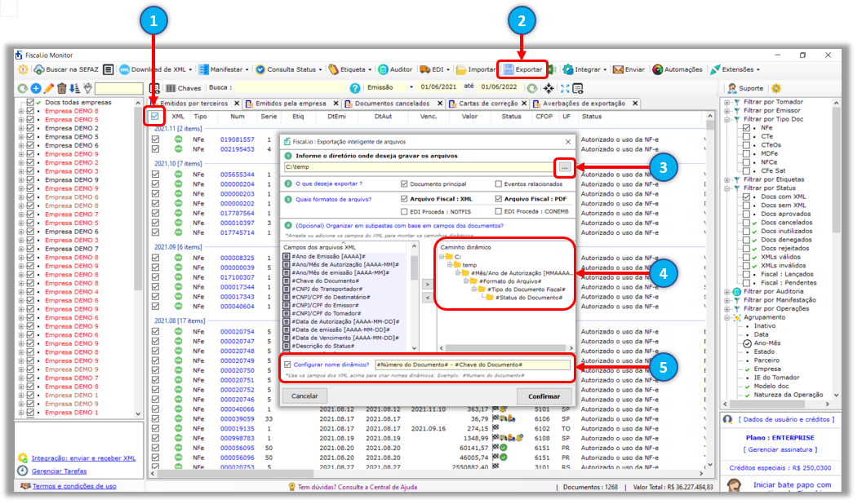862x504 pixels.
Task: Switch to Emitidos por terceiros tab
Action: coord(193,104)
